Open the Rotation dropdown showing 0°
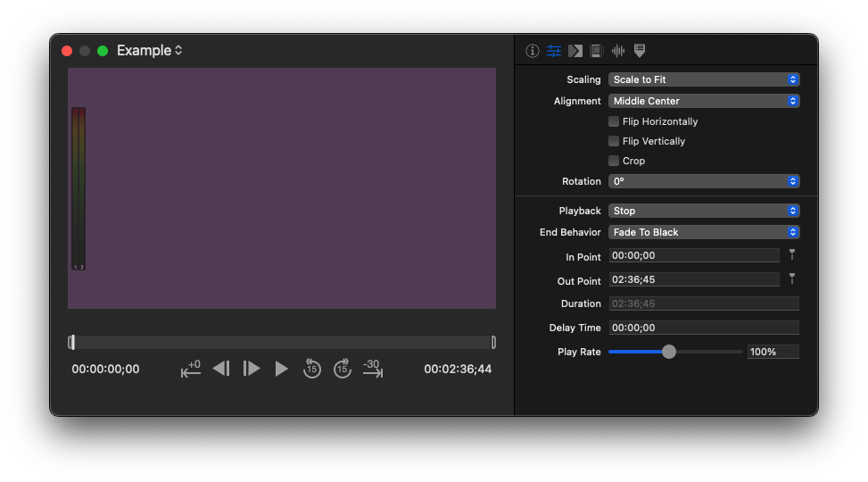Viewport: 868px width, 482px height. tap(704, 181)
